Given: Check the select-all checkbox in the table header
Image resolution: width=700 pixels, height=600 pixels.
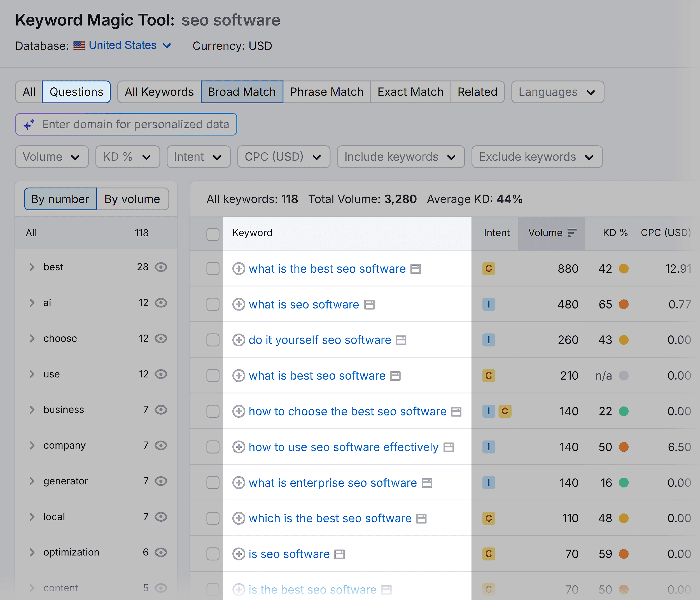Looking at the screenshot, I should tap(213, 234).
